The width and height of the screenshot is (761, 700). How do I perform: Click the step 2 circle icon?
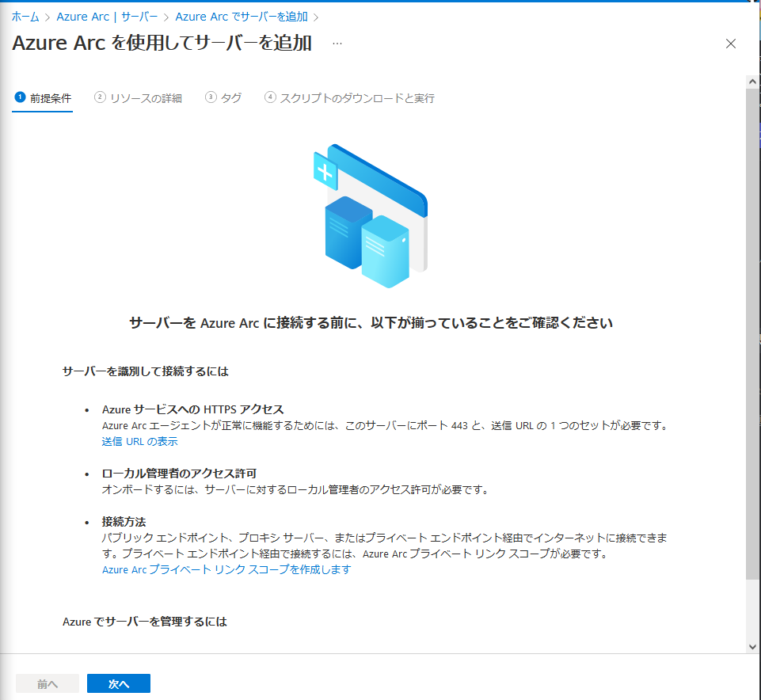(100, 97)
